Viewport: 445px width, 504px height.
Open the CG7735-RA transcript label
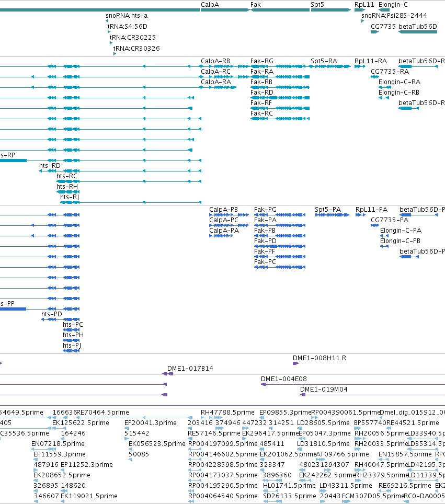pos(390,71)
